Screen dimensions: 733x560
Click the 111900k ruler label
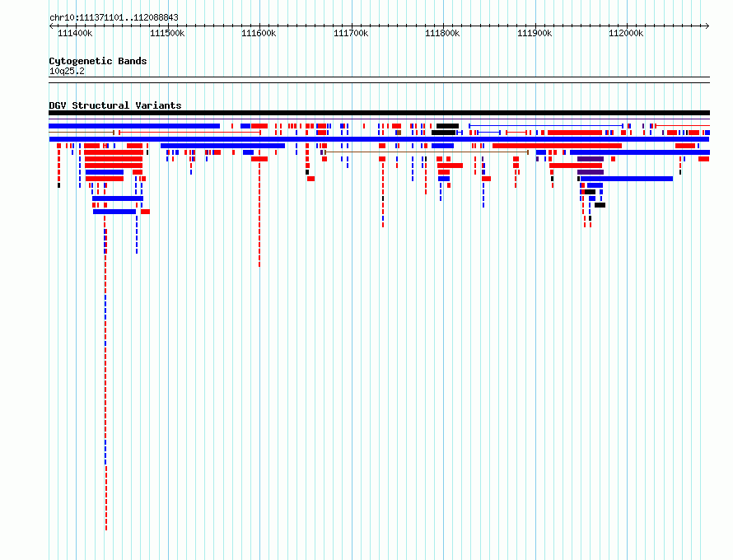tap(535, 34)
